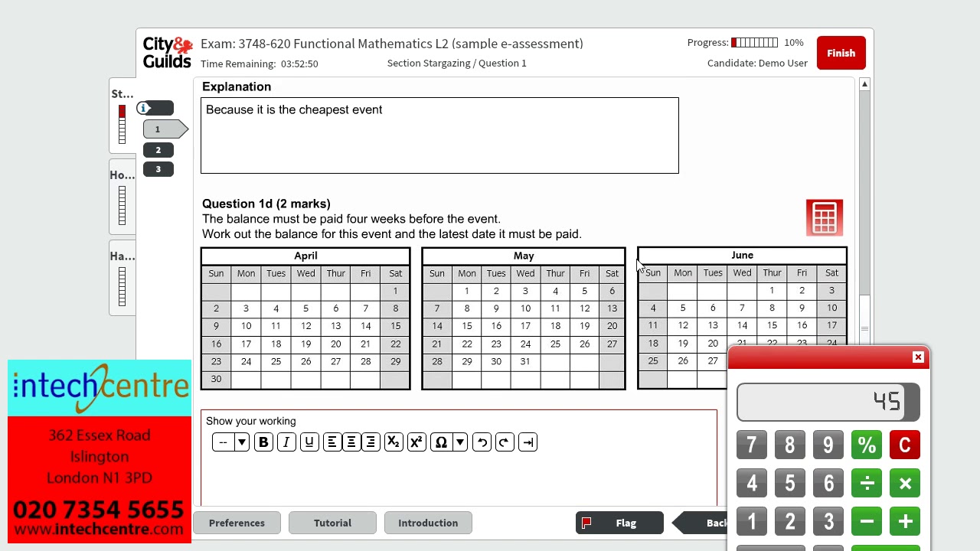Go to question 3 in navigator
Image resolution: width=980 pixels, height=551 pixels.
158,169
